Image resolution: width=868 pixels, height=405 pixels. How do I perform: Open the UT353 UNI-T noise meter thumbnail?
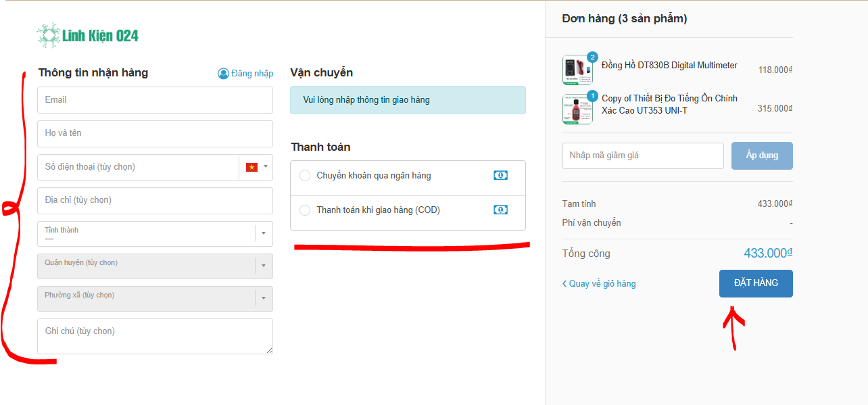577,109
